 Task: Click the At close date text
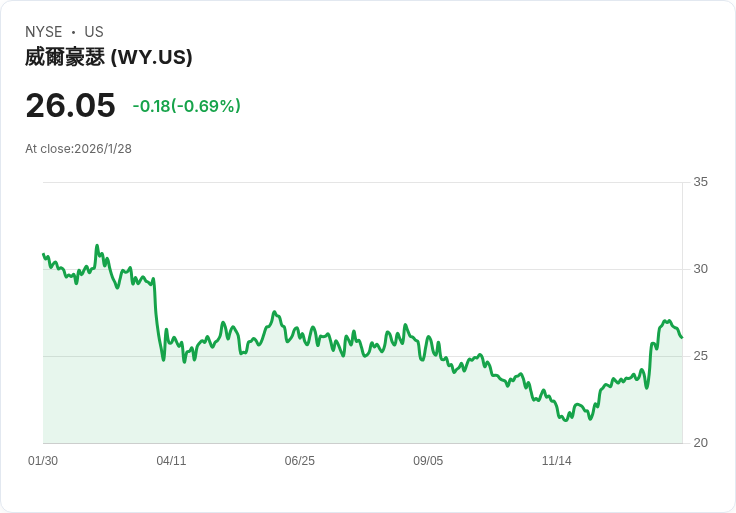(x=78, y=149)
